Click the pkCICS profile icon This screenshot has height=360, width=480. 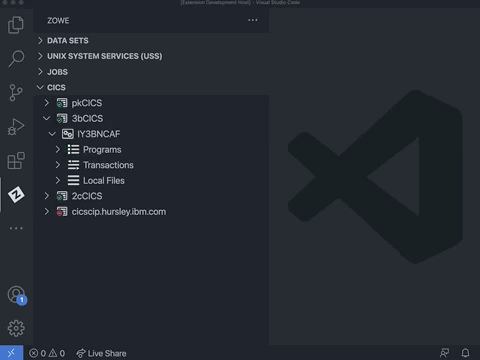pos(62,103)
